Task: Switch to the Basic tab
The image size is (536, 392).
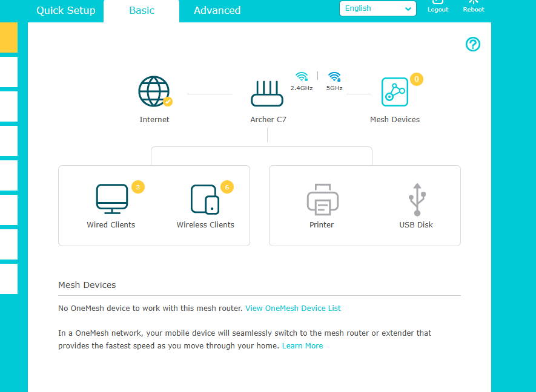Action: coord(142,10)
